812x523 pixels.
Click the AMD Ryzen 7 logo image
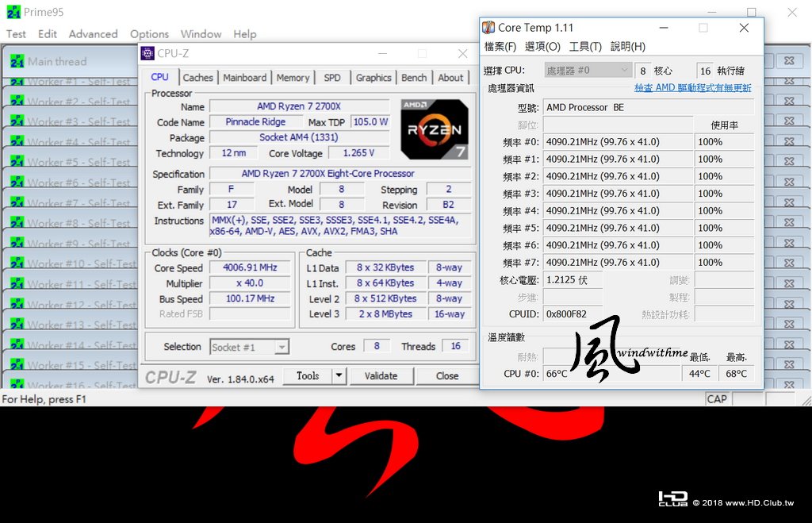coord(434,129)
